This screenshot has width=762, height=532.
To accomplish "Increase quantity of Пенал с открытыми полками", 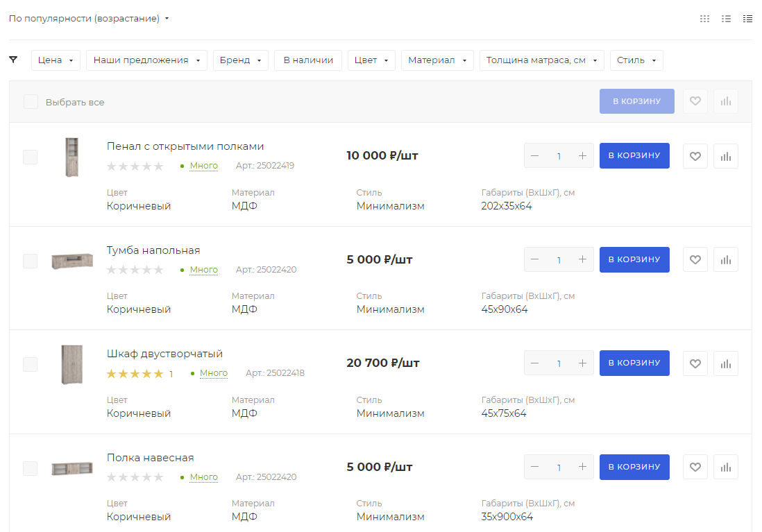I will pyautogui.click(x=583, y=156).
